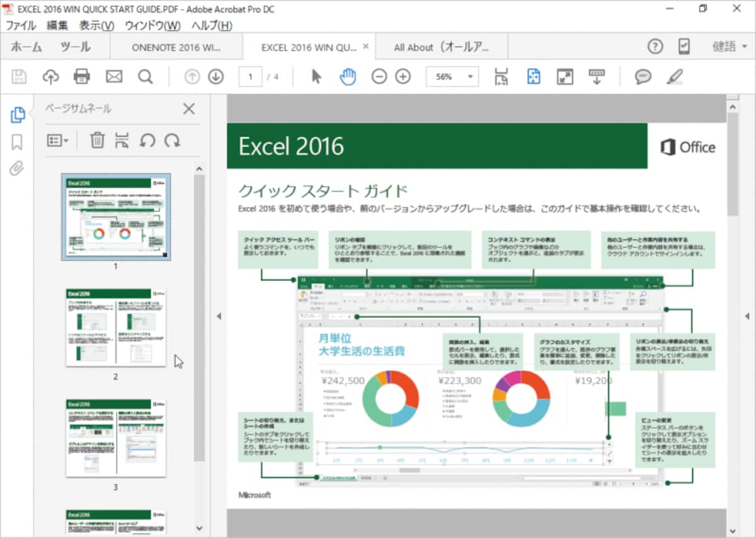
Task: Choose the selection arrow tool
Action: tap(316, 77)
